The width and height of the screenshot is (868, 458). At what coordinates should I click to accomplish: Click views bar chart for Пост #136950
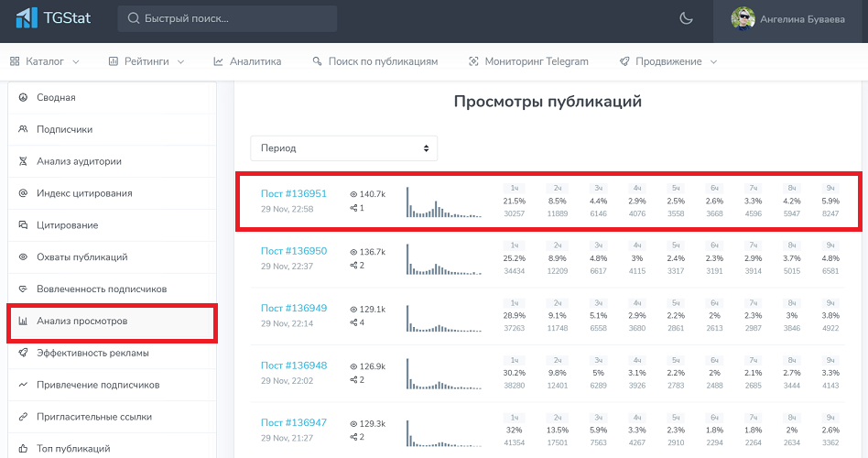444,259
